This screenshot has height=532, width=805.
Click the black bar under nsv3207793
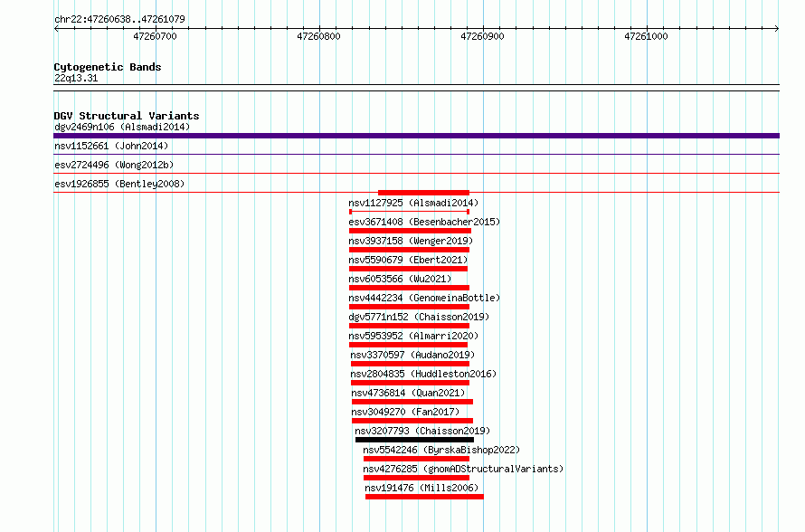tap(415, 440)
